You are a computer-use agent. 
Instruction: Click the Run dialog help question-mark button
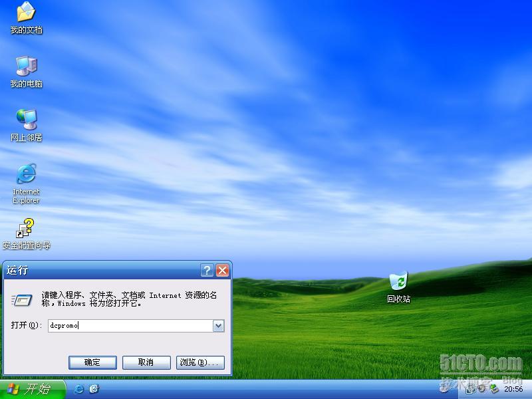click(207, 271)
